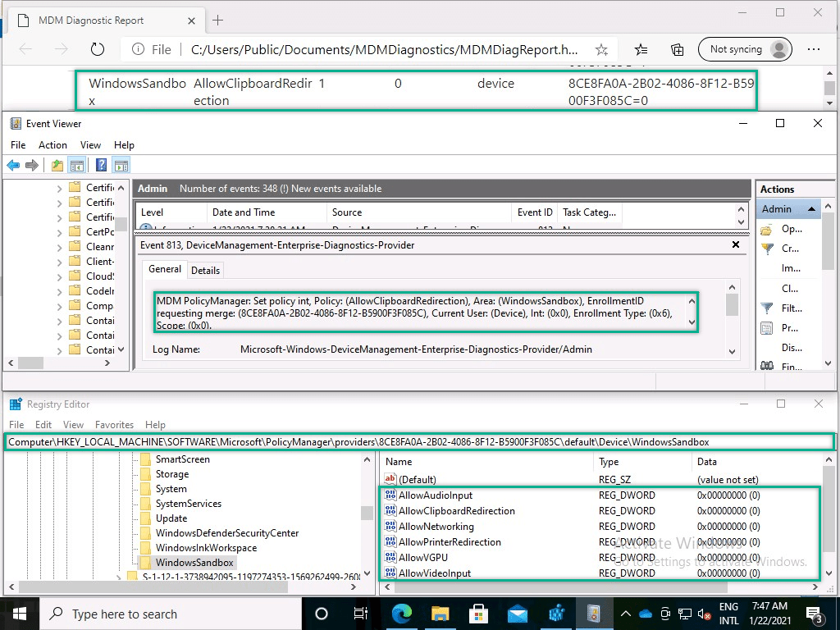840x630 pixels.
Task: Show hidden icons in the system tray
Action: (626, 613)
